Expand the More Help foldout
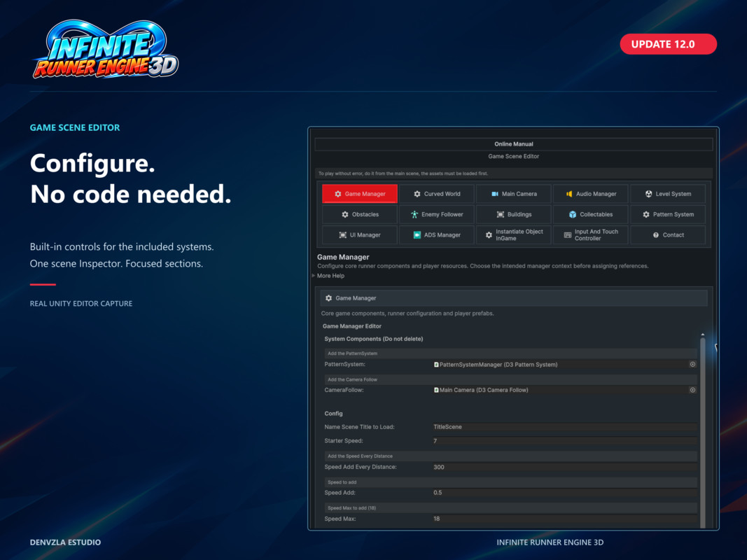The image size is (747, 560). tap(328, 276)
